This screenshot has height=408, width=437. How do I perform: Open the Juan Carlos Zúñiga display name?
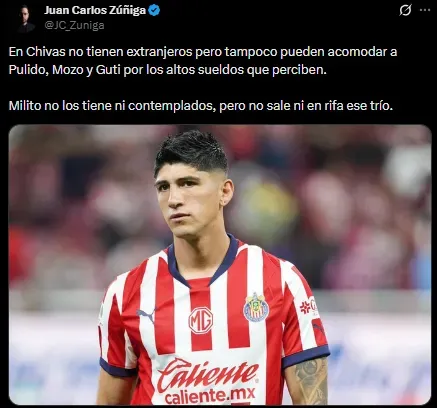click(95, 10)
